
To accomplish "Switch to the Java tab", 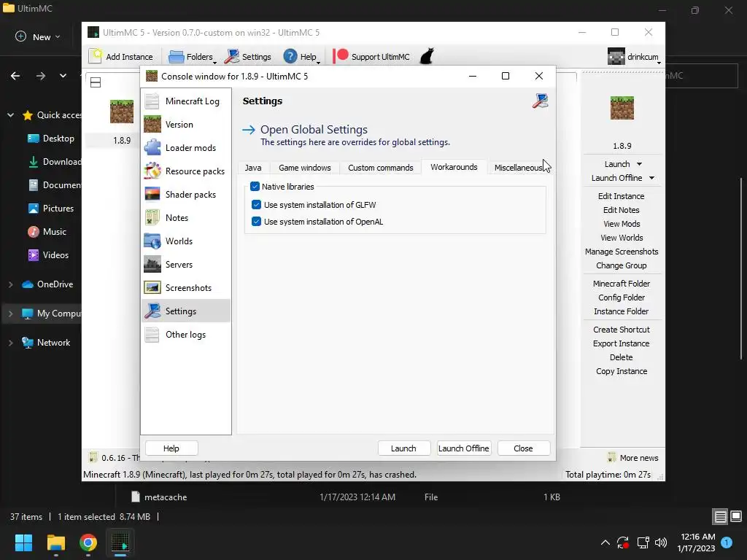I will tap(253, 168).
